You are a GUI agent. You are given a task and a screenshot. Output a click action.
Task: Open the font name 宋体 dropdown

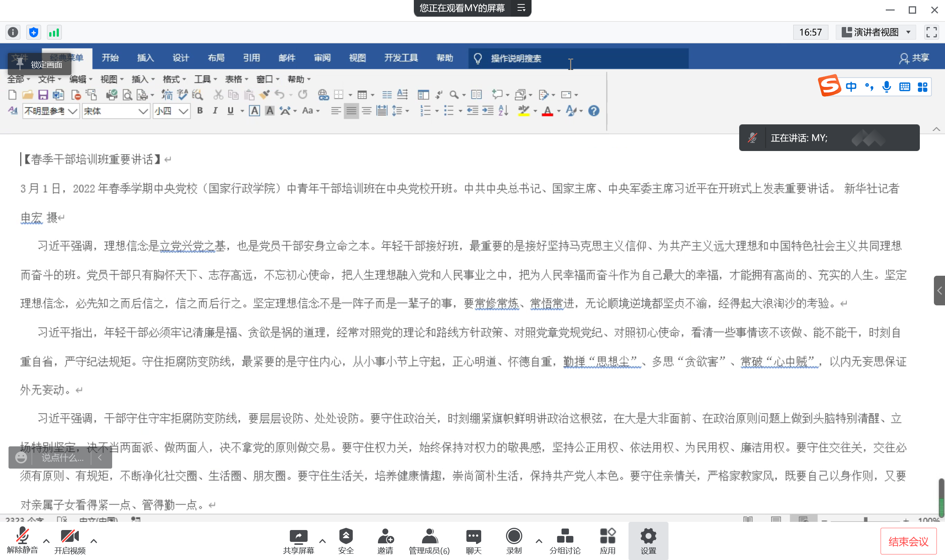[x=143, y=111]
